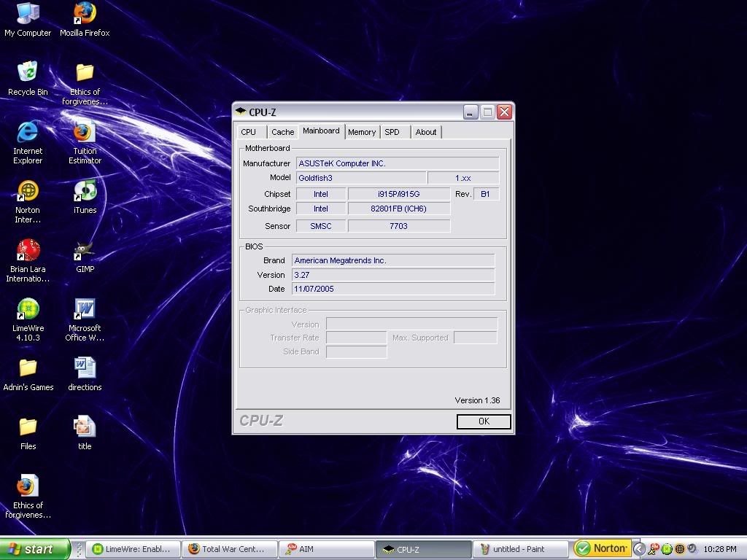Screen dimensions: 747x560
Task: Click the BIOS Version field
Action: 392,275
